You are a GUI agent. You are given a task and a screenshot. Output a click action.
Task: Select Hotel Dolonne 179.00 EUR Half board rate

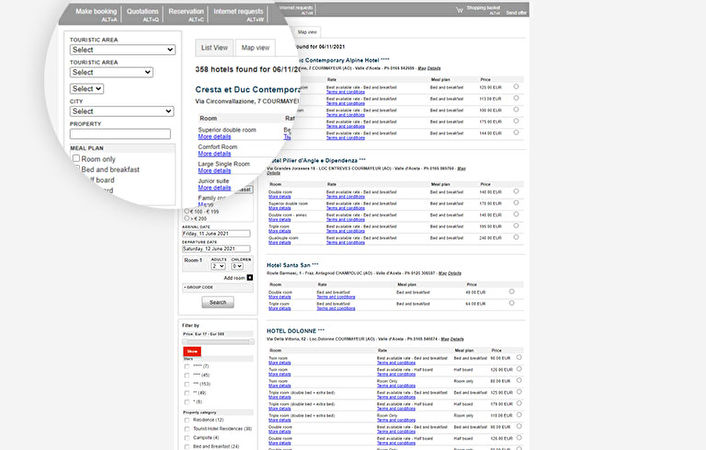pos(519,403)
